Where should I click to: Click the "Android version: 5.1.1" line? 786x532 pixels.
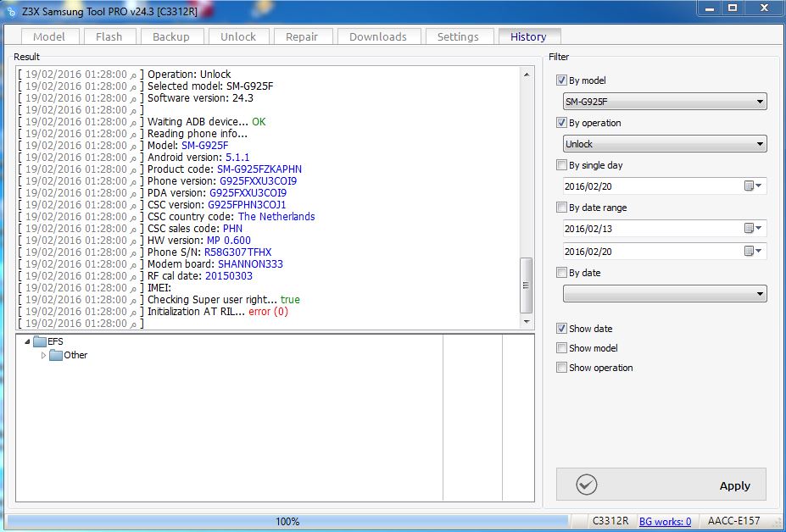(198, 158)
